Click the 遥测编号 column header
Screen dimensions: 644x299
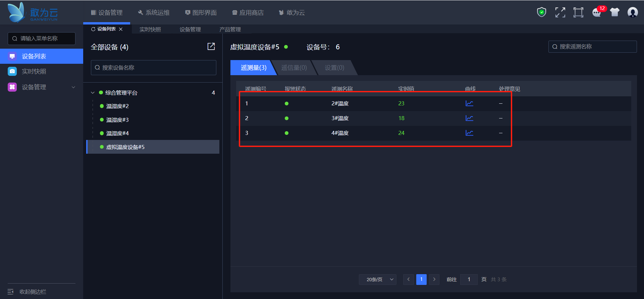click(x=256, y=89)
